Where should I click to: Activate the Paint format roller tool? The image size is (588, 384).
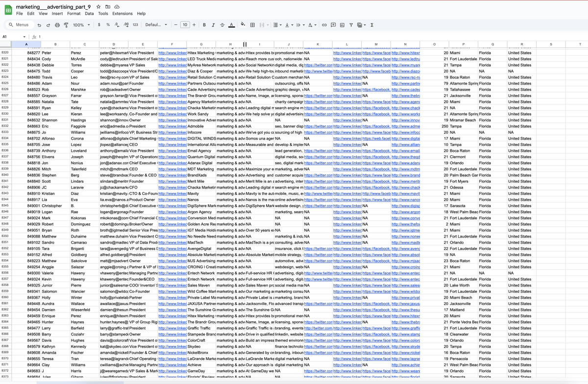tap(66, 24)
